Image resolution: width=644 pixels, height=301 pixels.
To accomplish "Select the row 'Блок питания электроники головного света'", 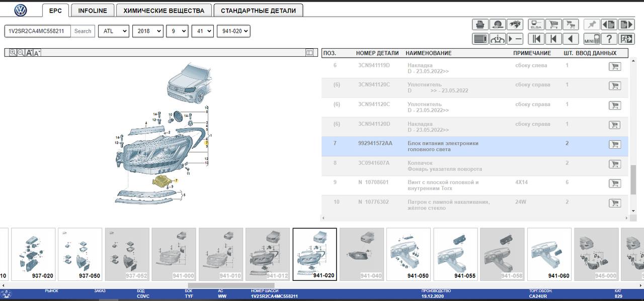I will tap(474, 146).
